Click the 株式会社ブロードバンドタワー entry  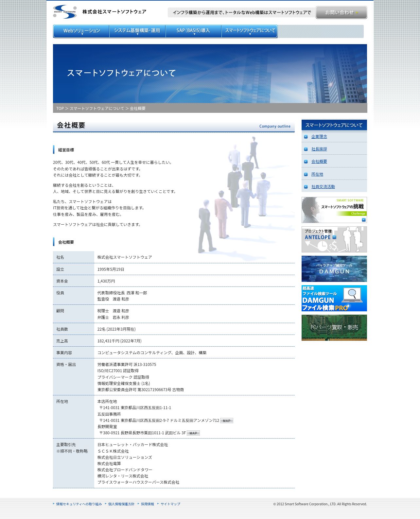click(125, 470)
